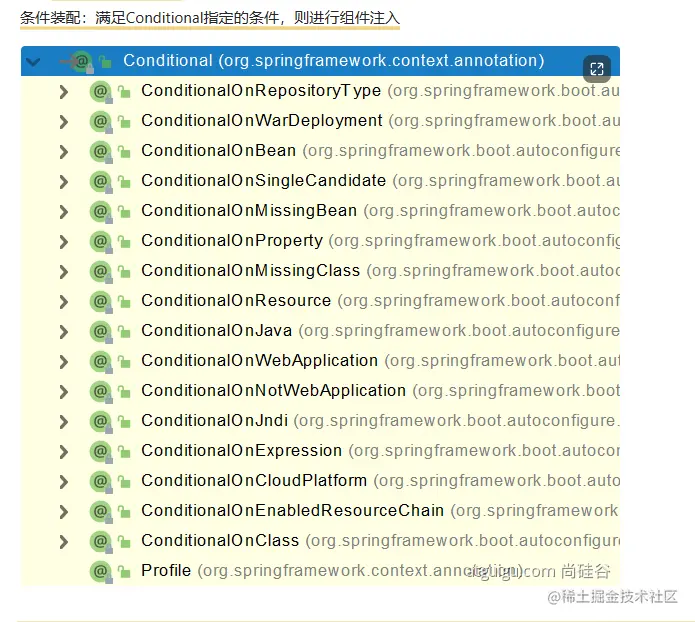Click annotation icon of ConditionalOnWarDeployment

point(101,122)
